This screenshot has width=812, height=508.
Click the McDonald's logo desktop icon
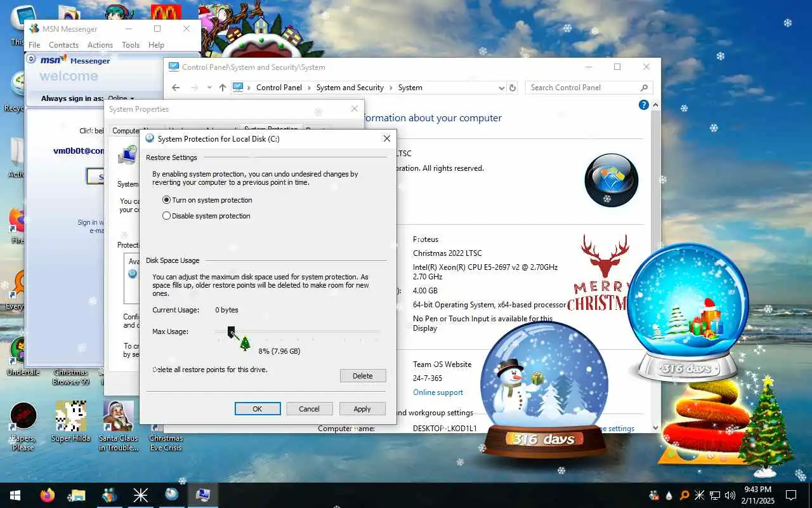(166, 13)
